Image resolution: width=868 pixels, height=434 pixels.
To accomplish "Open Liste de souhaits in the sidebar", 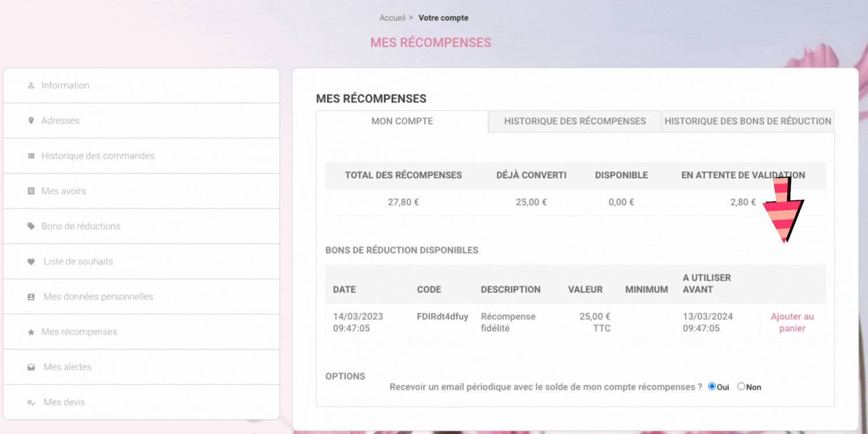I will [x=141, y=262].
